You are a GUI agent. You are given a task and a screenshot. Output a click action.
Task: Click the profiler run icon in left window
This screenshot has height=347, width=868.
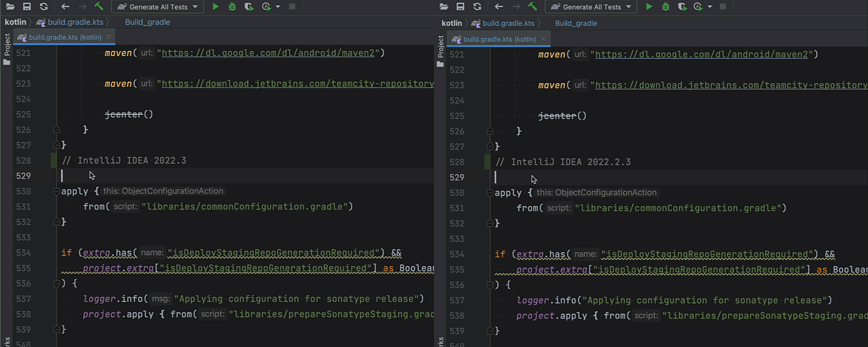coord(266,7)
